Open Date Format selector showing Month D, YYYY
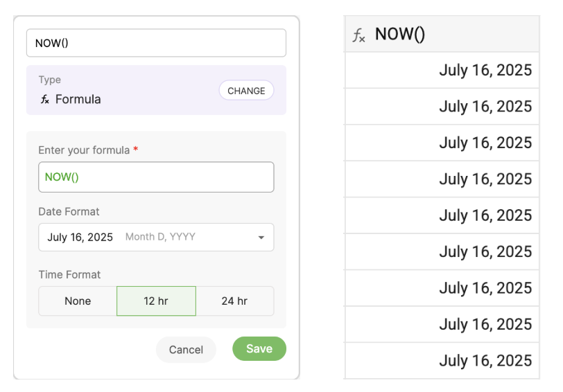This screenshot has height=392, width=563. click(x=155, y=237)
